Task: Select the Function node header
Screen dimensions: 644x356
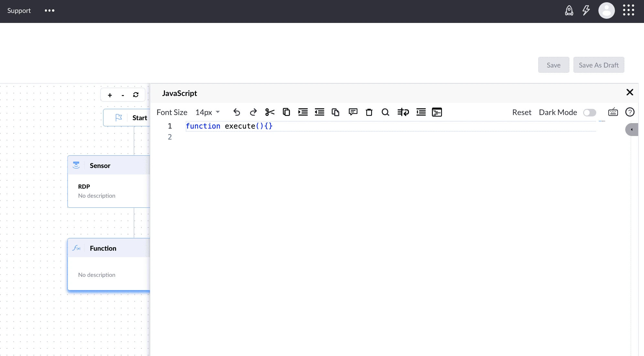Action: (109, 248)
